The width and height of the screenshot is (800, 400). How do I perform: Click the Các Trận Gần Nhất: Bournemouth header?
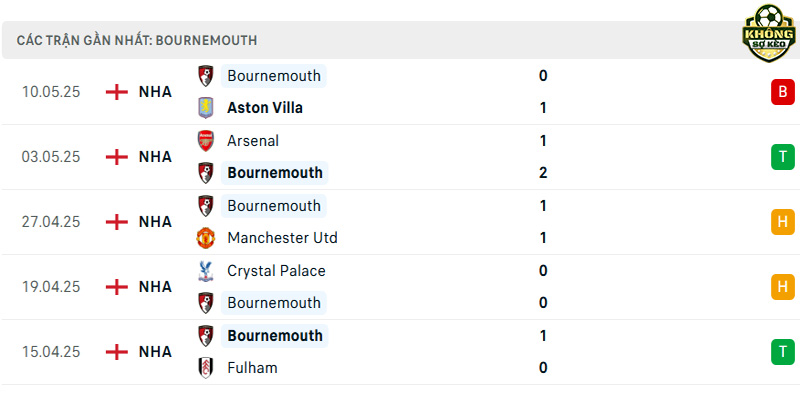[x=137, y=41]
